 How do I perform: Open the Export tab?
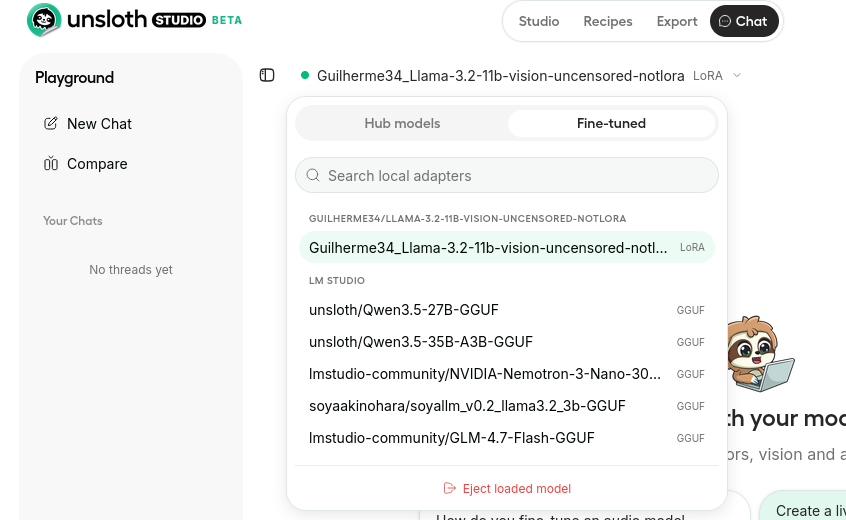677,21
